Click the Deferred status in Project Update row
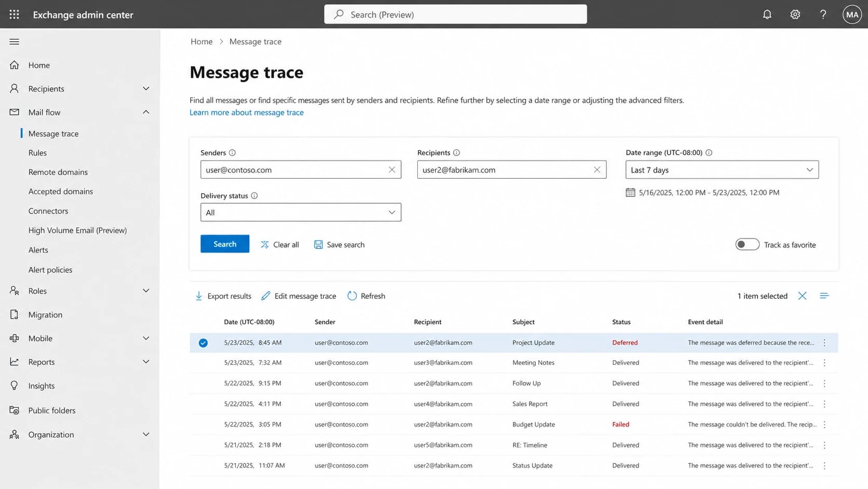The image size is (868, 489). [x=625, y=343]
